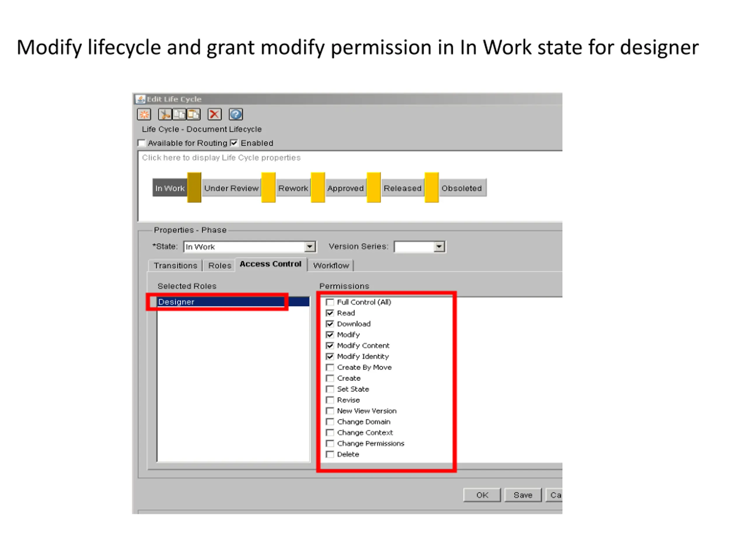Check the New View Version permission
Screen dimensions: 747x560
330,411
